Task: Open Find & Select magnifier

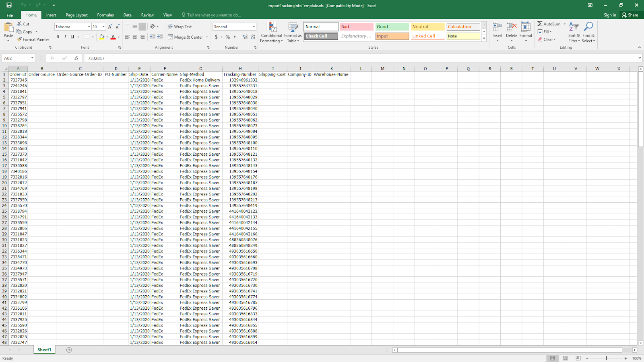Action: (x=588, y=32)
